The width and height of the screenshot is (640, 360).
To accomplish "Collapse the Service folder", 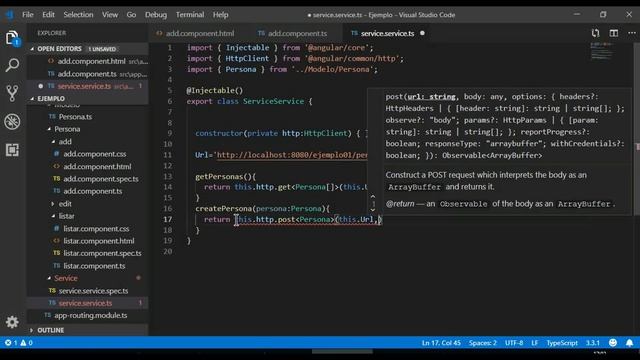I will [65, 278].
